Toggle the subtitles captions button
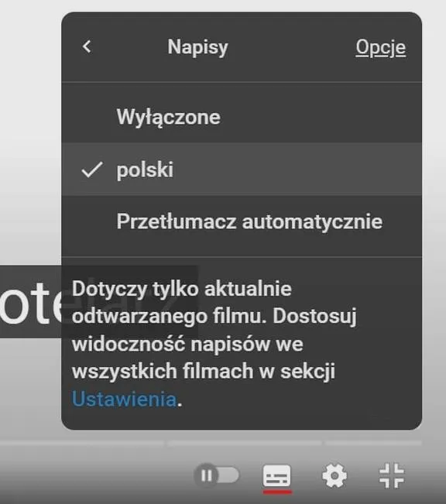This screenshot has width=446, height=504. 277,476
